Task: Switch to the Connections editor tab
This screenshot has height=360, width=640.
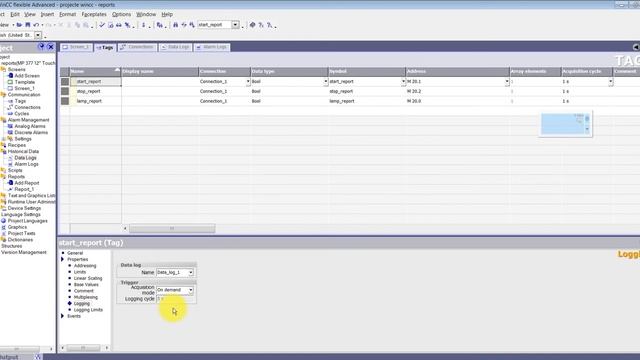Action: [x=137, y=47]
